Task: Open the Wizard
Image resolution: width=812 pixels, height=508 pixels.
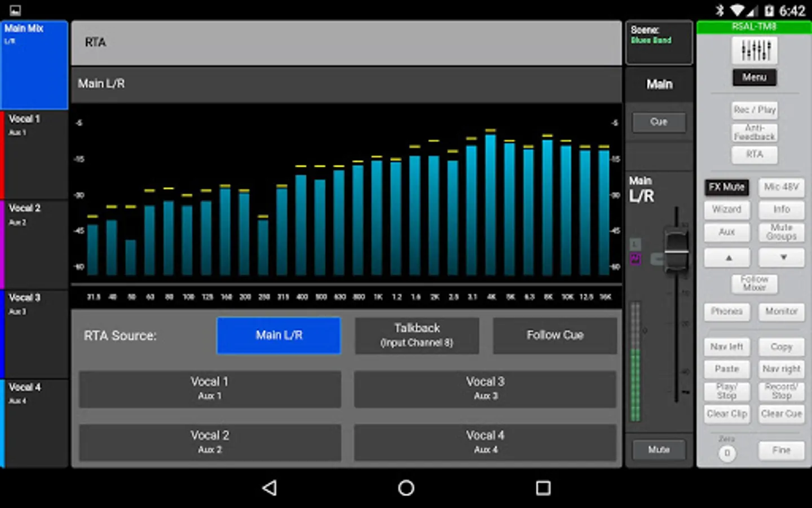Action: coord(727,209)
